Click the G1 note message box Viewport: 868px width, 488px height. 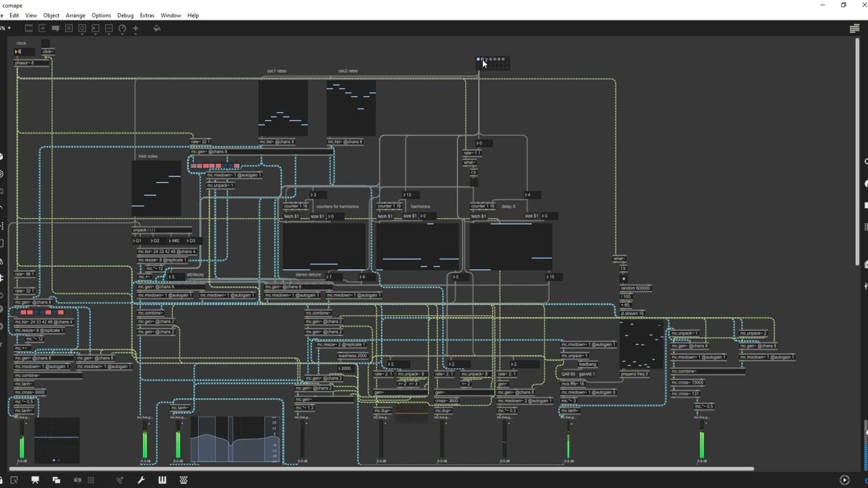point(139,241)
